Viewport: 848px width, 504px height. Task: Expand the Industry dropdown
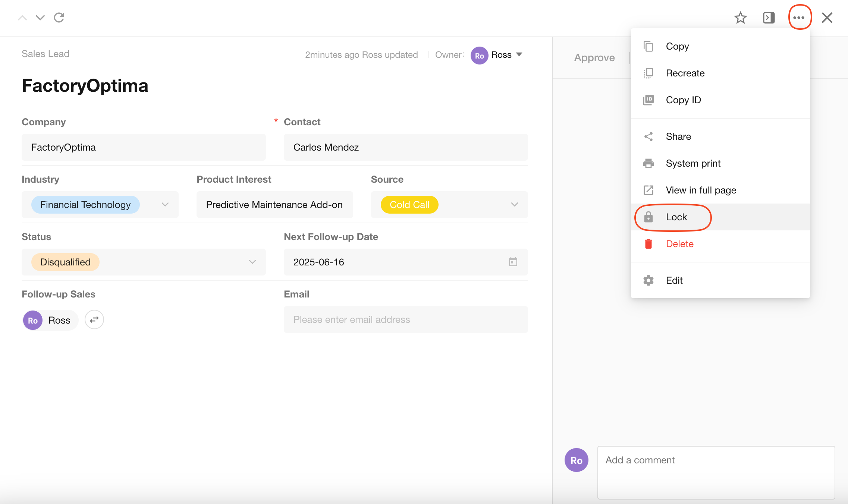click(165, 204)
